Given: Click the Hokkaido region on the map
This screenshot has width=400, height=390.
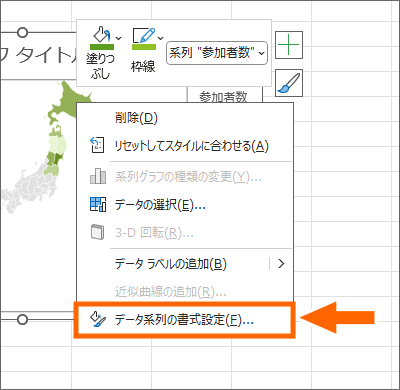Looking at the screenshot, I should pyautogui.click(x=67, y=100).
